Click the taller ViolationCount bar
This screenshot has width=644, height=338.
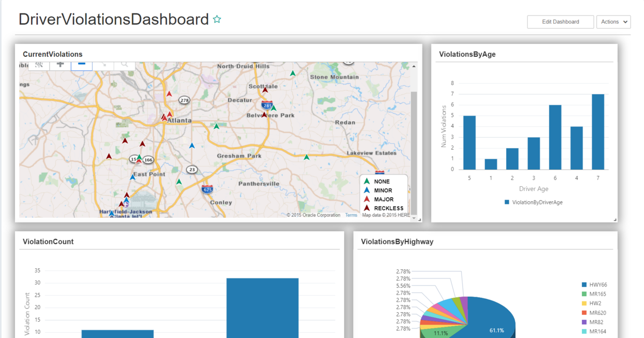point(262,308)
